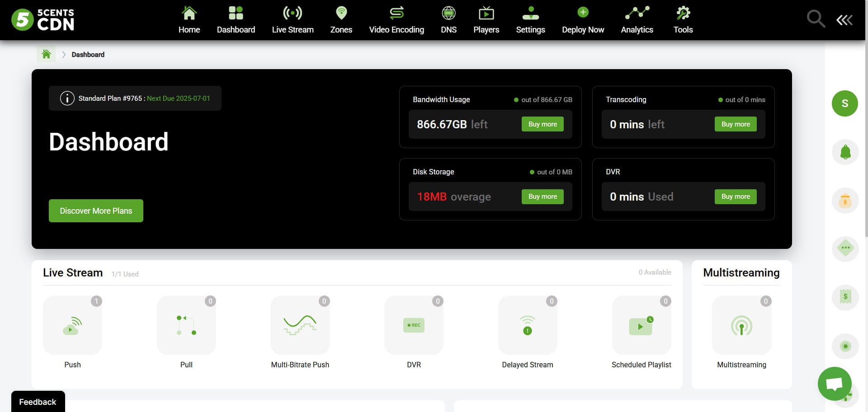Screen dimensions: 868x412
Task: Open the Players section
Action: click(x=486, y=20)
